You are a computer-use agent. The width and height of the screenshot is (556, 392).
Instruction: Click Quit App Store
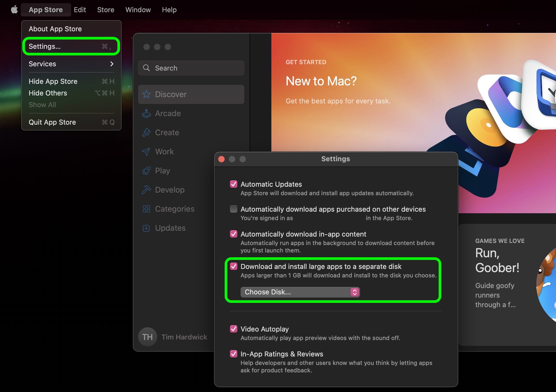52,122
